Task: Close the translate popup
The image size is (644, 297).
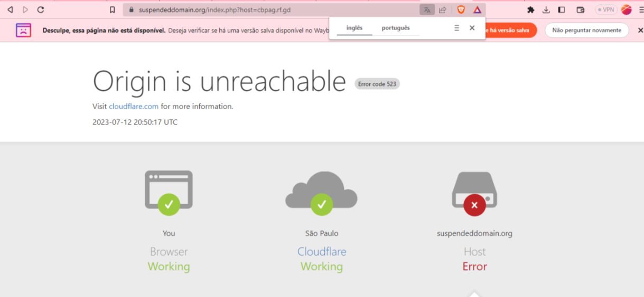Action: click(x=472, y=28)
